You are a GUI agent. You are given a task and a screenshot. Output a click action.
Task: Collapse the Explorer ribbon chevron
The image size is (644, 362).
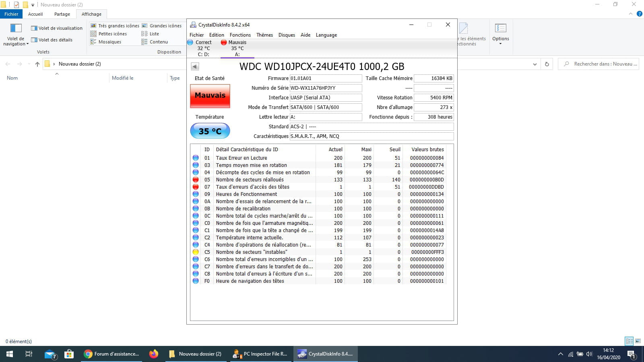pyautogui.click(x=630, y=14)
